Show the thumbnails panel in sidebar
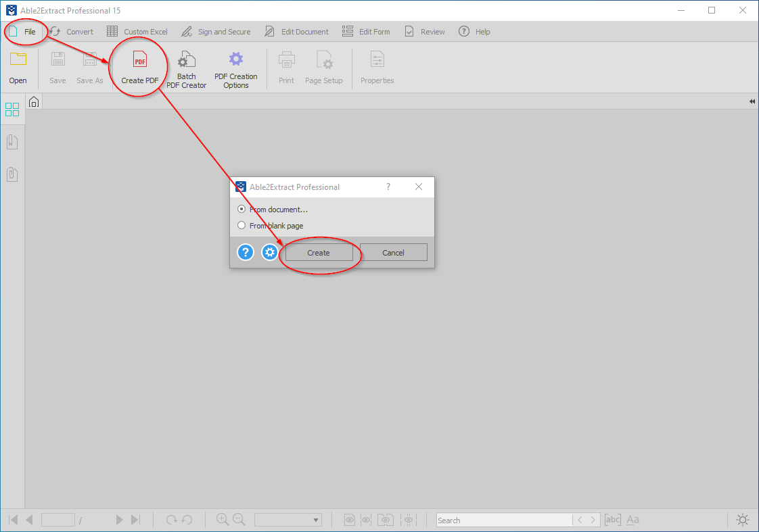The image size is (759, 532). click(12, 110)
